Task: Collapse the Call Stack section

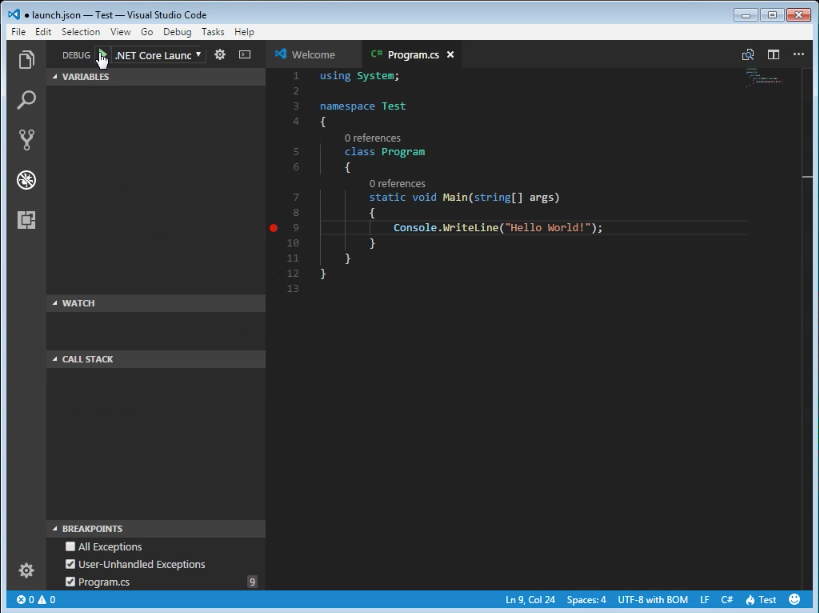Action: pyautogui.click(x=156, y=359)
